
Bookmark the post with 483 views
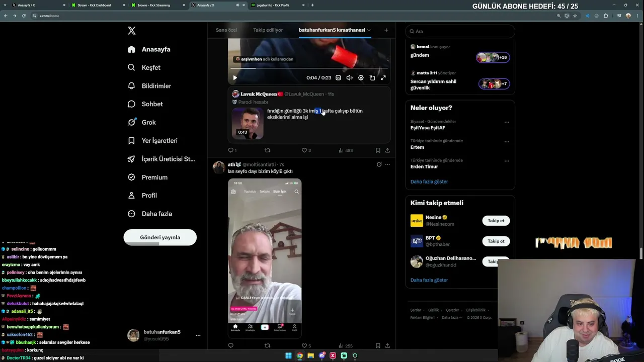[378, 150]
